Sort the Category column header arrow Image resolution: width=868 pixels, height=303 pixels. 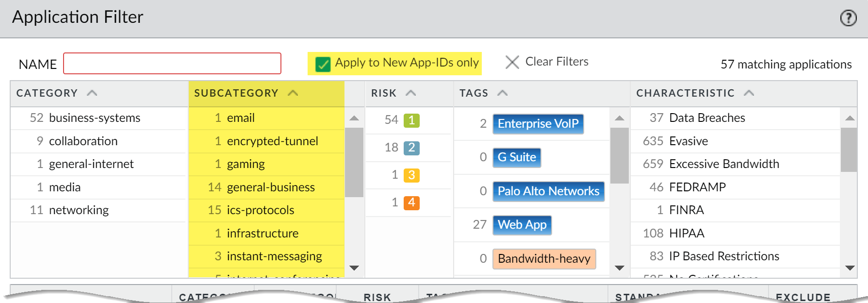pos(92,93)
